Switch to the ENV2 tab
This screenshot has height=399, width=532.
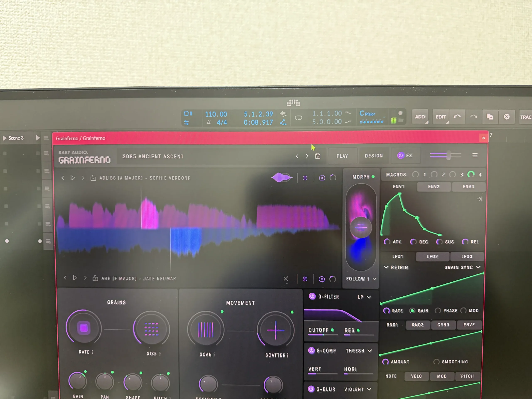point(434,187)
